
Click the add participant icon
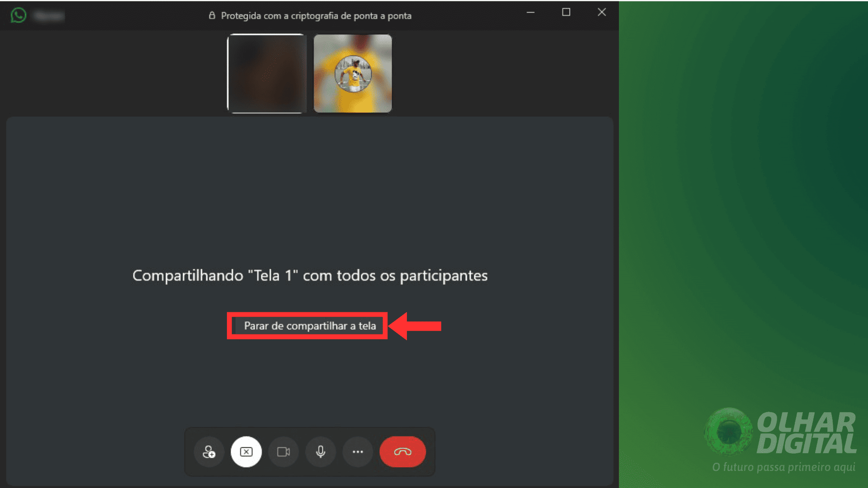(209, 452)
